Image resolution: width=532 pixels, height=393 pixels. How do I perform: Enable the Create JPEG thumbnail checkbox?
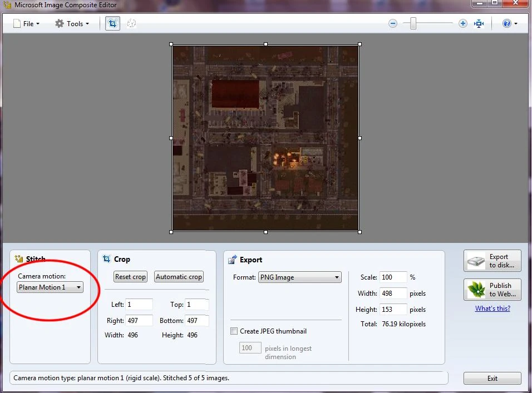click(x=234, y=331)
